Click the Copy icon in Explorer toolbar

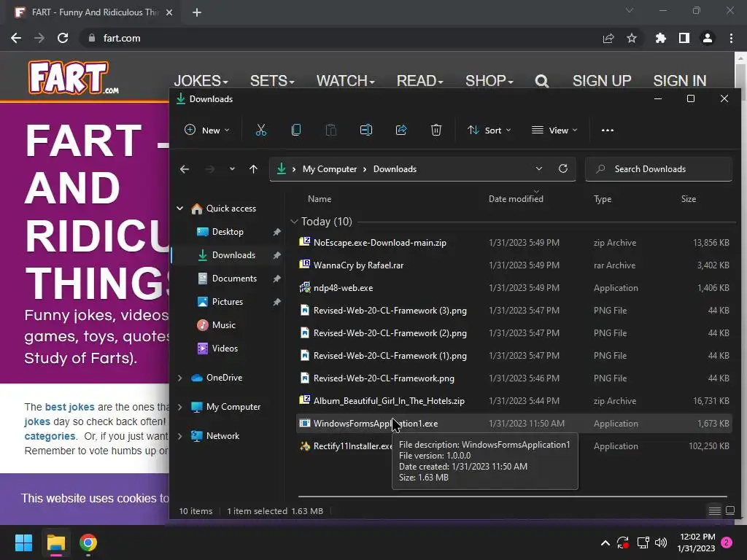[296, 130]
